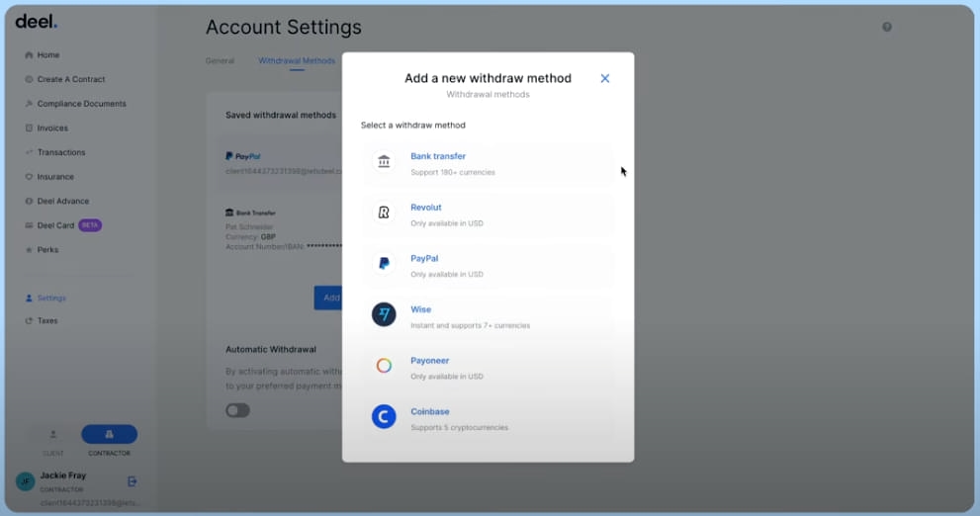This screenshot has width=980, height=516.
Task: Click the help question mark icon
Action: (x=887, y=27)
